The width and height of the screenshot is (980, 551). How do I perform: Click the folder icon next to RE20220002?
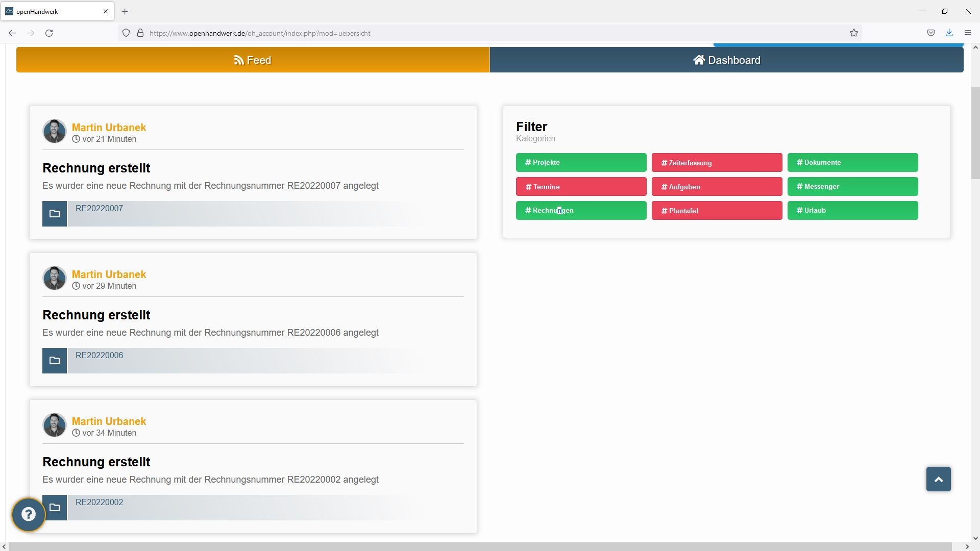[55, 508]
